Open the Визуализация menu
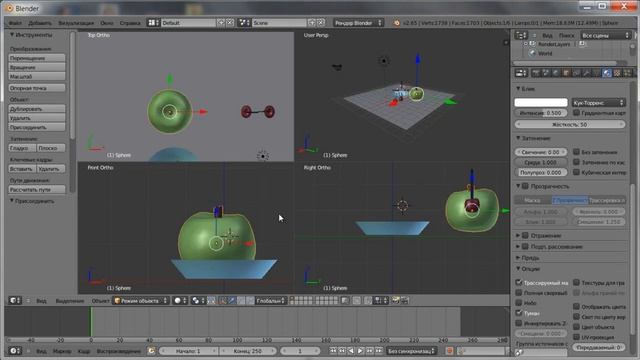 pos(76,23)
